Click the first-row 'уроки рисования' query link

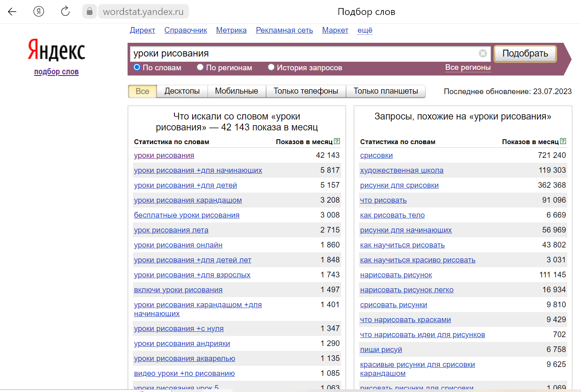(x=164, y=155)
